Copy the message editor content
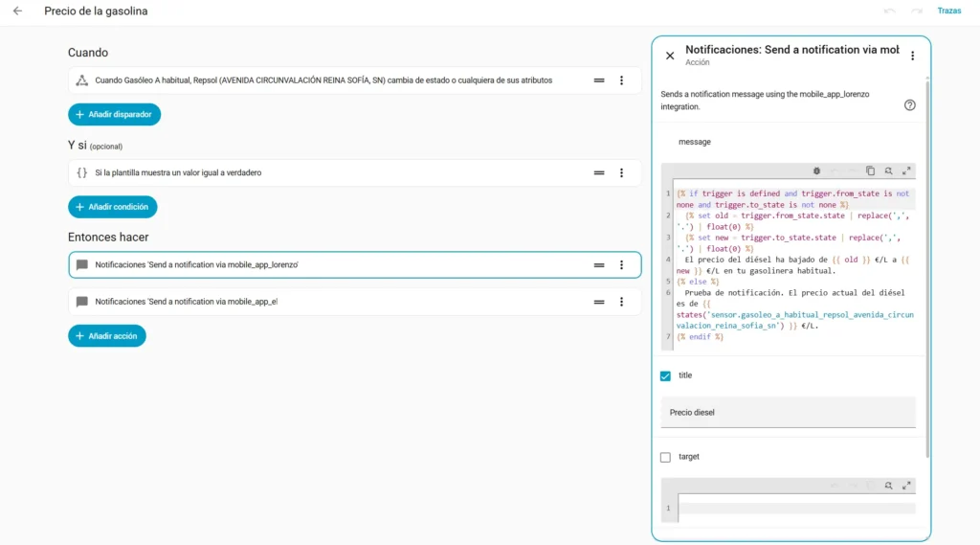This screenshot has width=980, height=545. tap(870, 170)
